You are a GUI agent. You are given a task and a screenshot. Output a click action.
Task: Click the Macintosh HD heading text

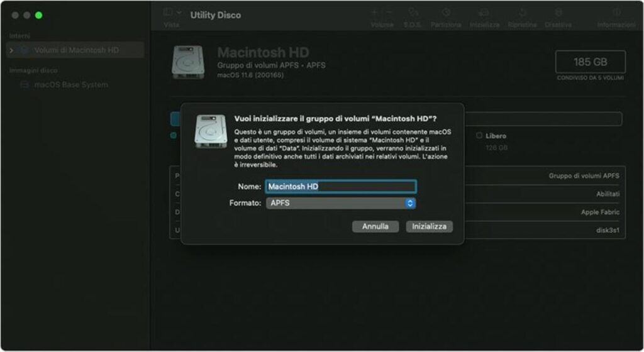click(x=264, y=53)
